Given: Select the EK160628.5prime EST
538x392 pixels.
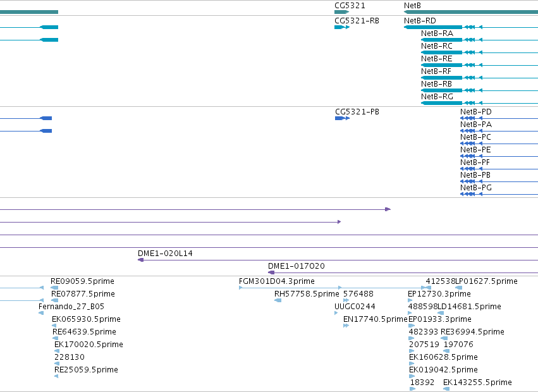Looking at the screenshot, I should 443,357.
